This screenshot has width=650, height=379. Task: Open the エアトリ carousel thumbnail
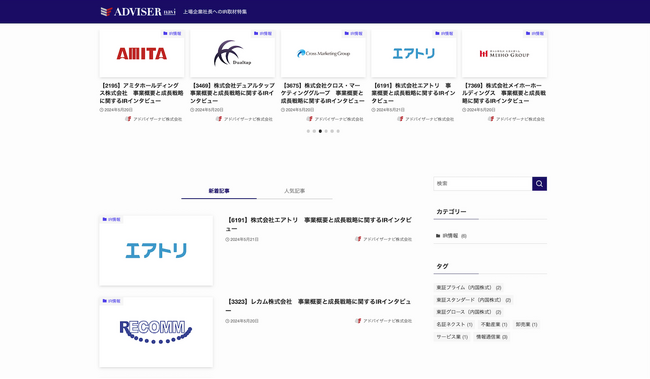tap(414, 53)
